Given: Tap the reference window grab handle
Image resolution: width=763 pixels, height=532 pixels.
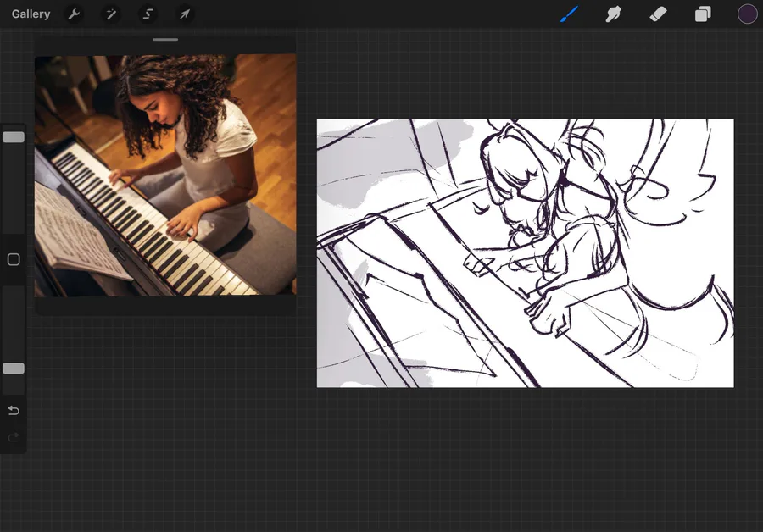Looking at the screenshot, I should pyautogui.click(x=165, y=39).
